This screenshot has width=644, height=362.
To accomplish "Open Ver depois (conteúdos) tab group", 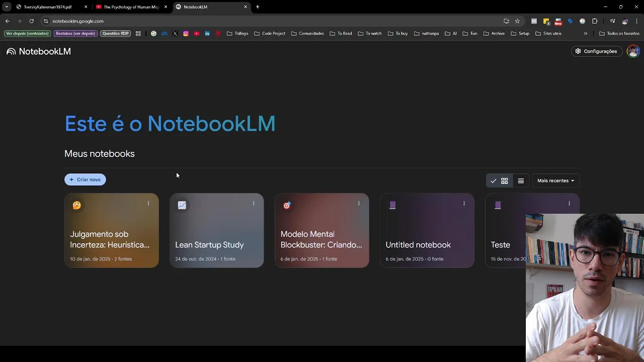I will pyautogui.click(x=27, y=34).
